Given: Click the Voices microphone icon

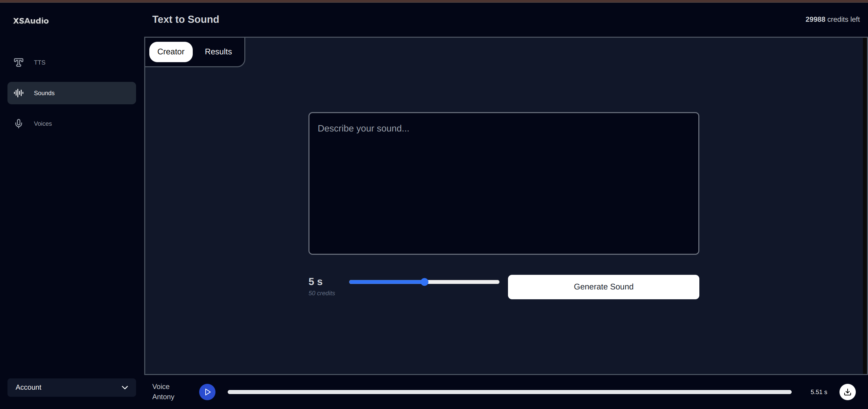Looking at the screenshot, I should click(x=19, y=124).
